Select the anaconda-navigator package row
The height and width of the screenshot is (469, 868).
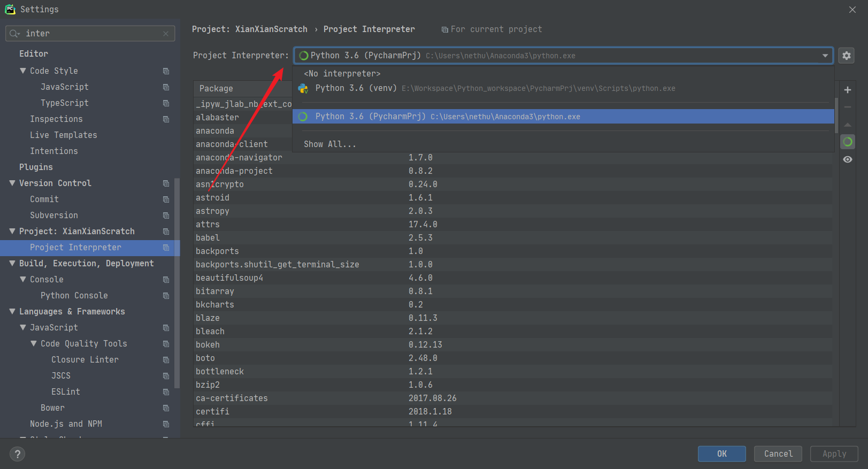point(512,158)
